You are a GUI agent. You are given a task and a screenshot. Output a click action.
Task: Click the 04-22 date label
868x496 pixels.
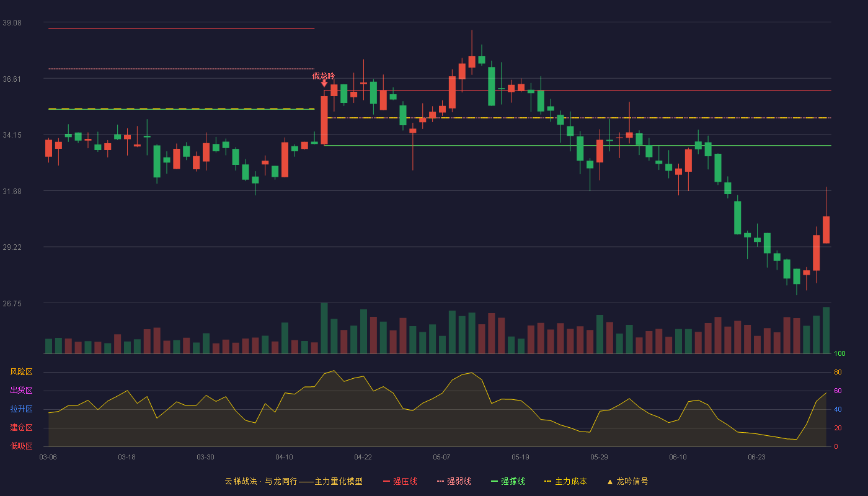coord(363,457)
